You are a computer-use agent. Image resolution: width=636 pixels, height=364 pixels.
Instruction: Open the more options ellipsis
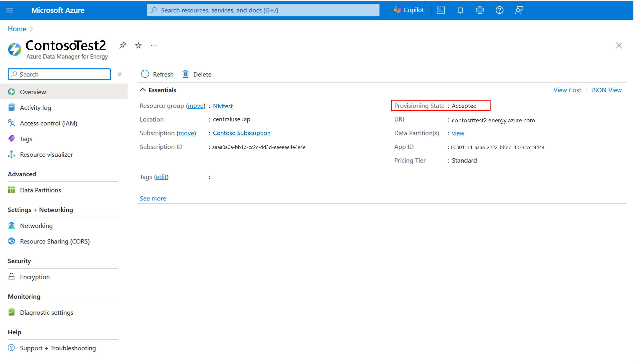point(154,45)
